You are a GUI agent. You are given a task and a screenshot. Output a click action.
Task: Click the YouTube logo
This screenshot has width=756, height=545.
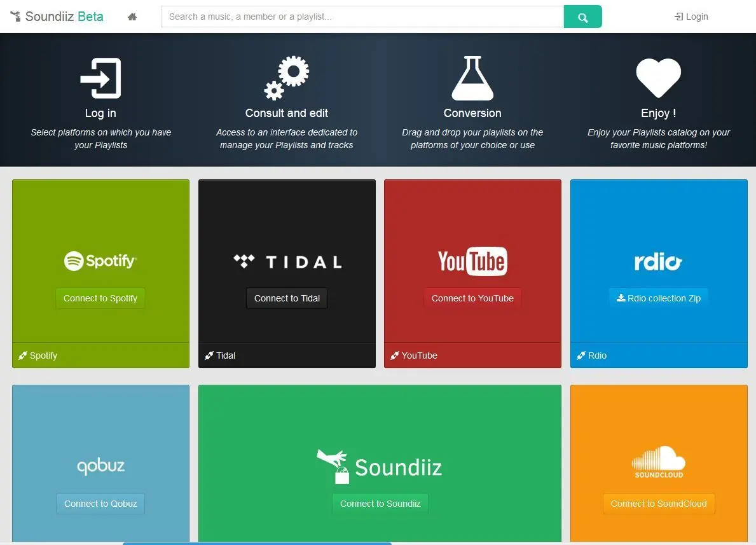point(472,261)
